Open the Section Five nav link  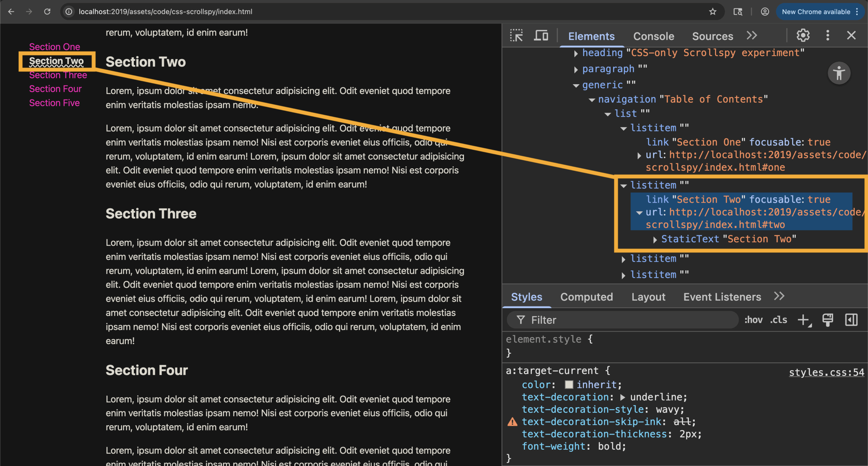[54, 103]
